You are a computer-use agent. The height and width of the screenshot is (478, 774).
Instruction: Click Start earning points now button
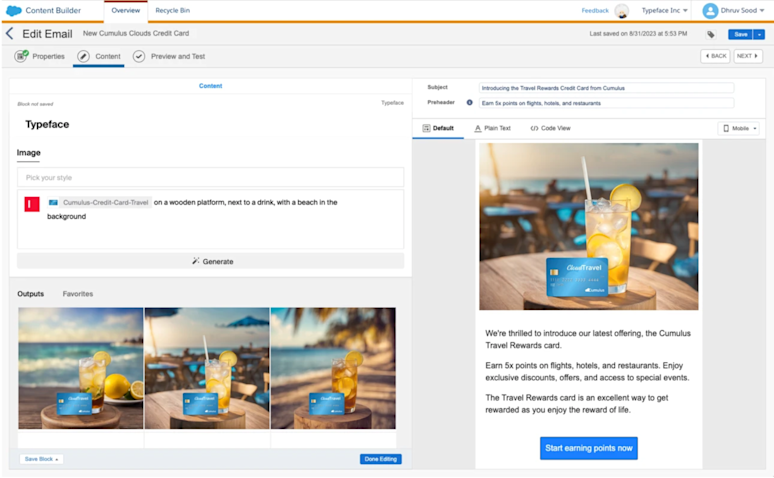coord(588,448)
